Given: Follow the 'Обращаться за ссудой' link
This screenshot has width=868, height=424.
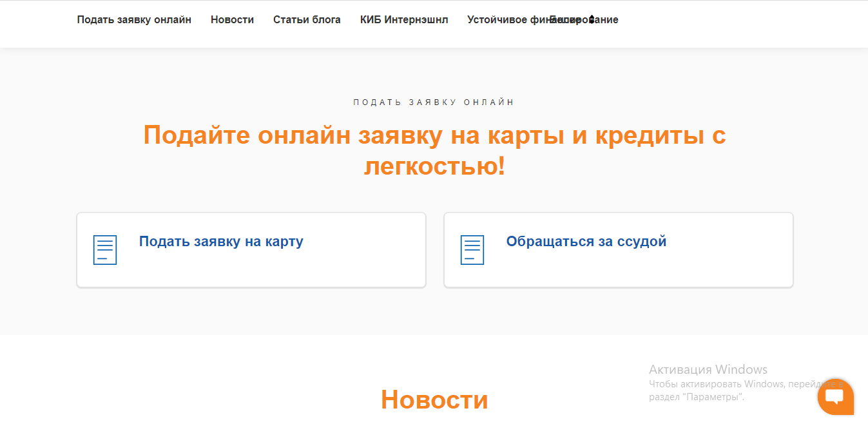Looking at the screenshot, I should 586,242.
